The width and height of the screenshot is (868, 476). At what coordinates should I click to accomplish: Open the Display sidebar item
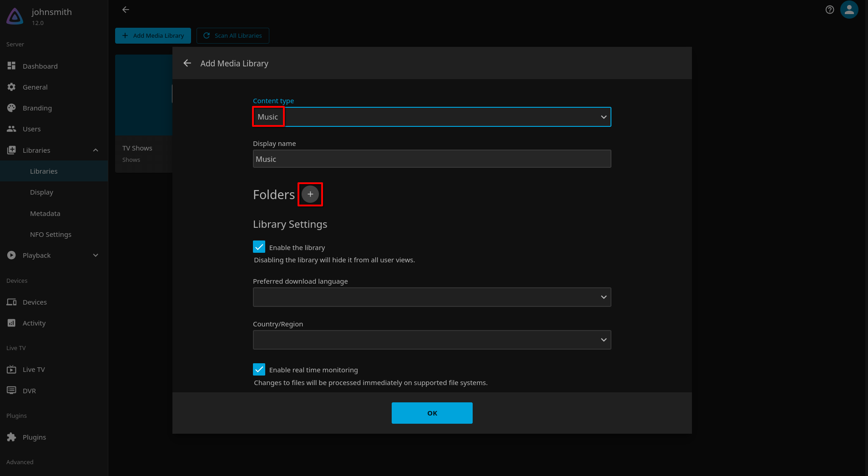click(x=54, y=192)
